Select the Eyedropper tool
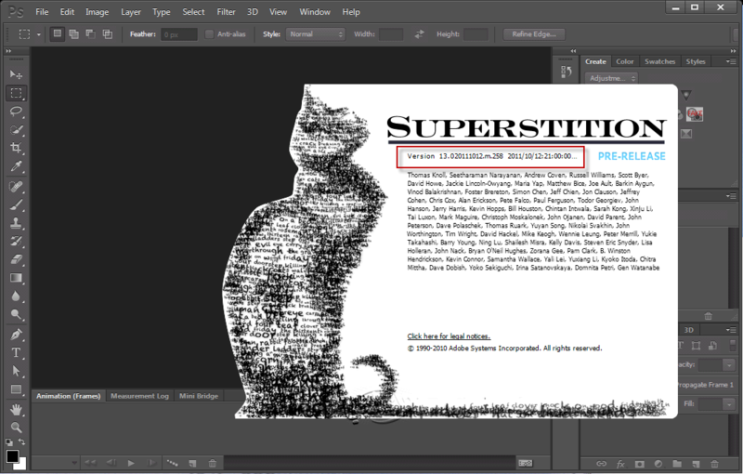Image resolution: width=743 pixels, height=474 pixels. (16, 166)
